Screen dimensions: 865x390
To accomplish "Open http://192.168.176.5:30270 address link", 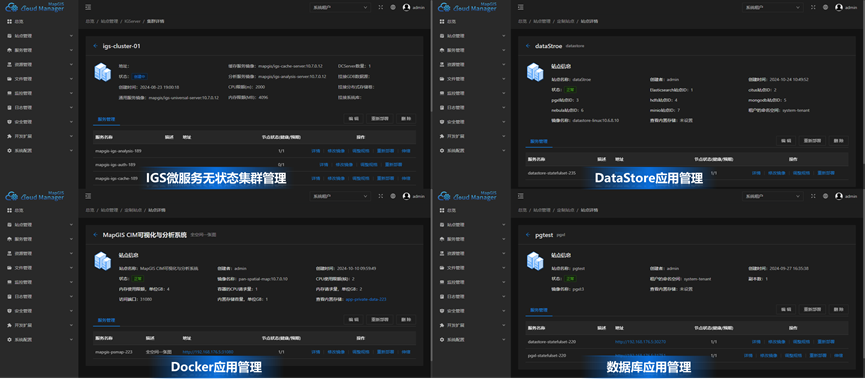I will 640,342.
